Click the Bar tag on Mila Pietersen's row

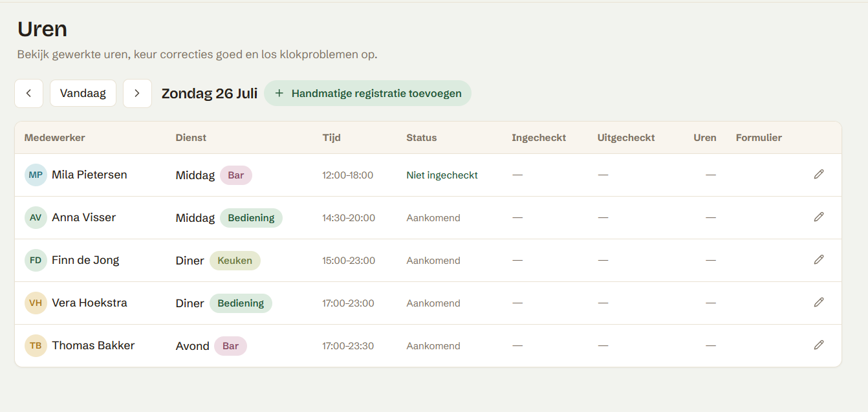click(236, 175)
